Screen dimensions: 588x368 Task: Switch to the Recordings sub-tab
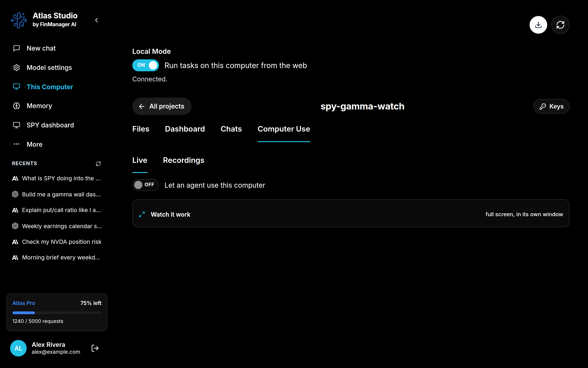click(184, 160)
